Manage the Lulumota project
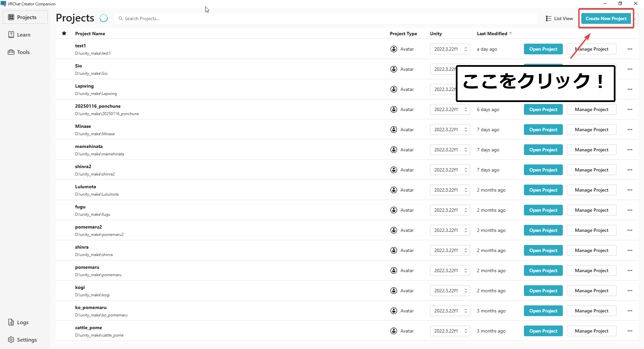The image size is (644, 349). click(591, 190)
